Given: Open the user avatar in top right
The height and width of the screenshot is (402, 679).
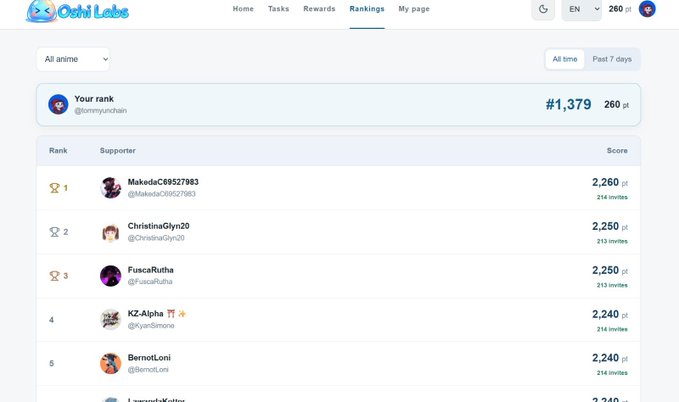Looking at the screenshot, I should coord(647,9).
